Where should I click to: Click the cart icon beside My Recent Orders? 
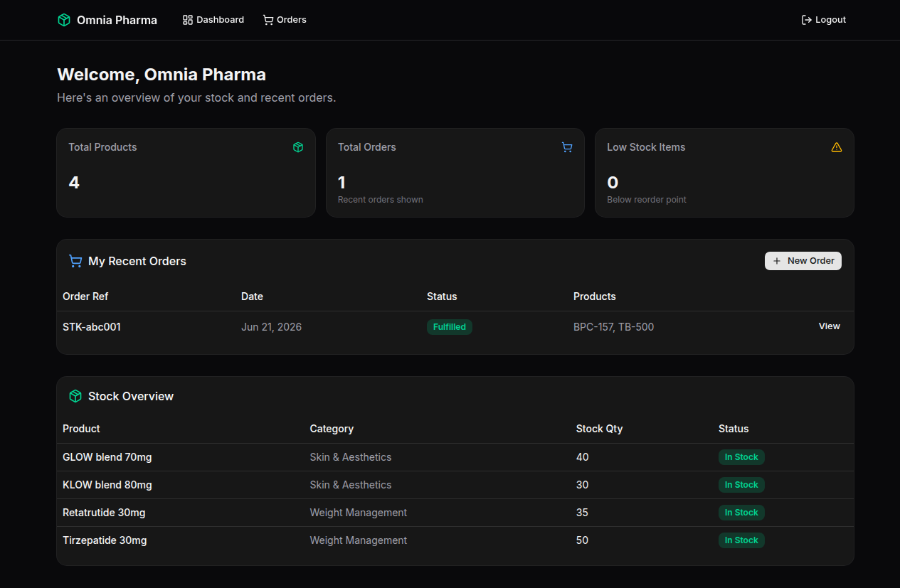tap(75, 261)
